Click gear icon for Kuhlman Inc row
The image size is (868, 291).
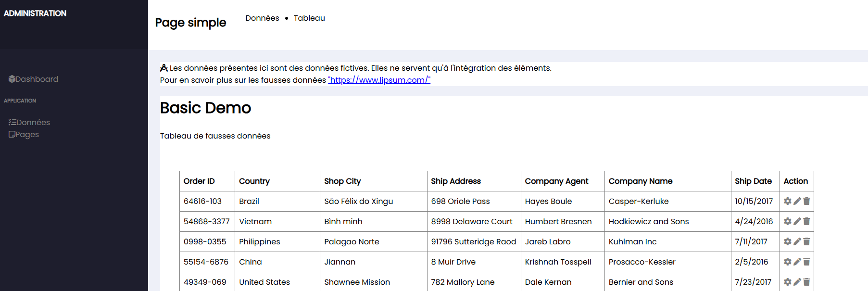tap(787, 241)
